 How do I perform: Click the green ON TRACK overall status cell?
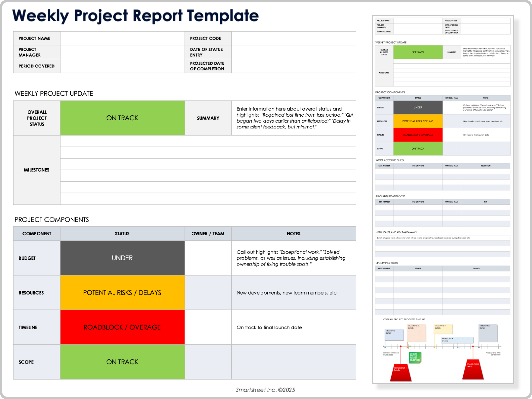point(122,117)
